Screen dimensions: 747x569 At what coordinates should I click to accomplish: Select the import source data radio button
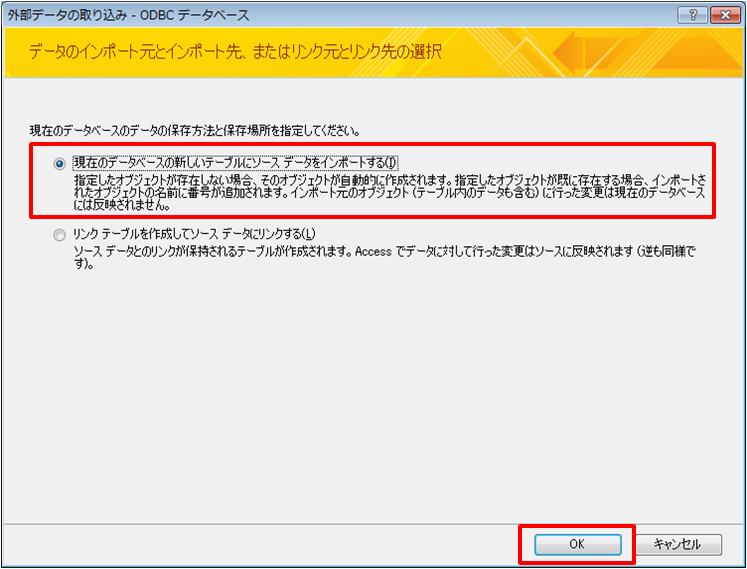[60, 163]
